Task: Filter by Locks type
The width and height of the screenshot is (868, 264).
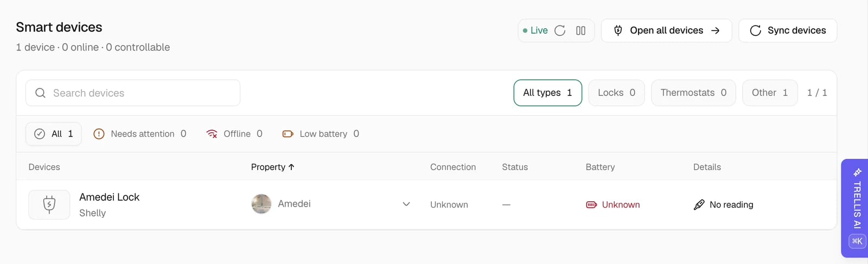Action: tap(616, 93)
